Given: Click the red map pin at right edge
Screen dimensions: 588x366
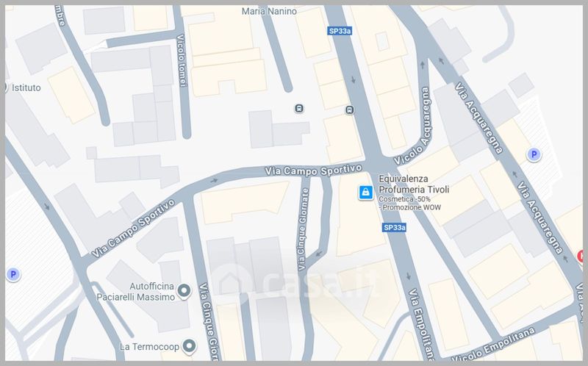Looking at the screenshot, I should (x=582, y=256).
